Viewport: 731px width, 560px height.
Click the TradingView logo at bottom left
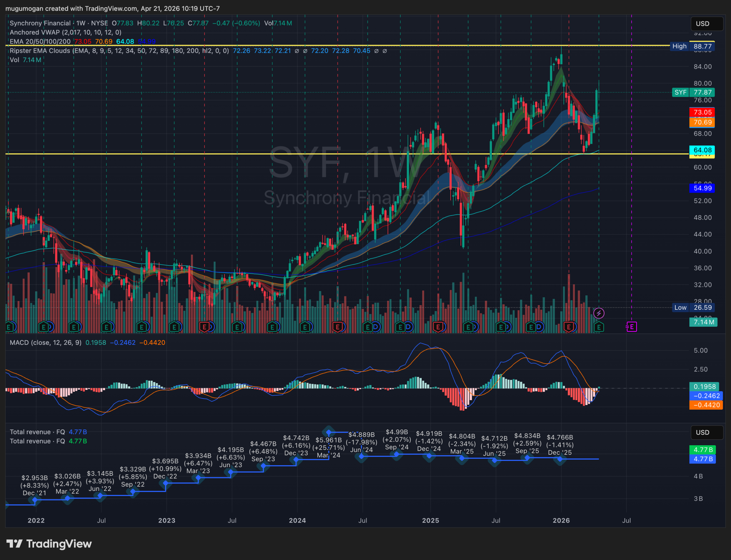(49, 544)
